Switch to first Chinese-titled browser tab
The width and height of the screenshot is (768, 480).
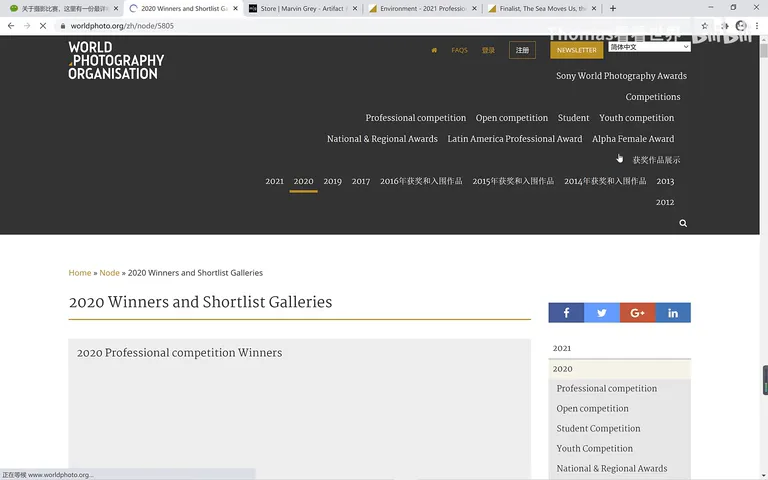64,8
